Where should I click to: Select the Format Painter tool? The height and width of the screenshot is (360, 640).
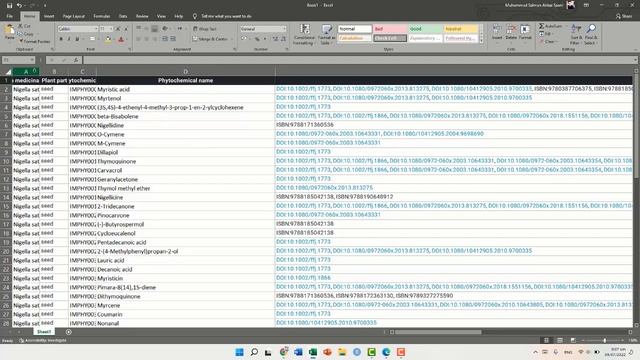[34, 41]
